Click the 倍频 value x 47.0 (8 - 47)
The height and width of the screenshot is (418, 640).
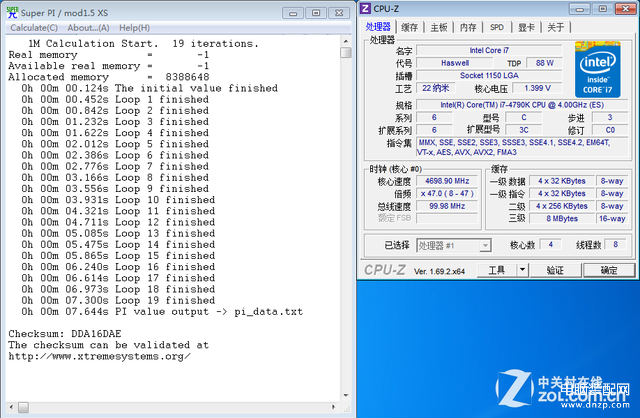pyautogui.click(x=447, y=193)
